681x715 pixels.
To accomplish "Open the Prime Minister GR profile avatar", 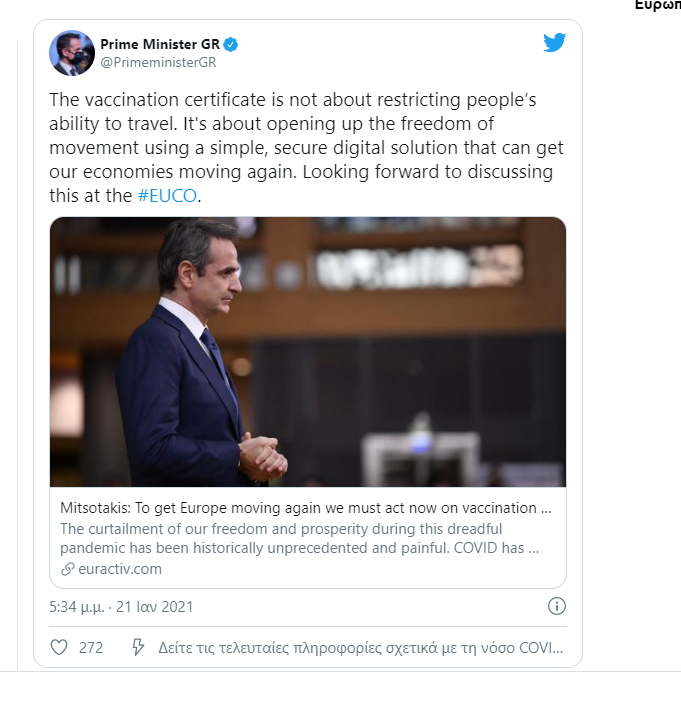I will point(72,53).
